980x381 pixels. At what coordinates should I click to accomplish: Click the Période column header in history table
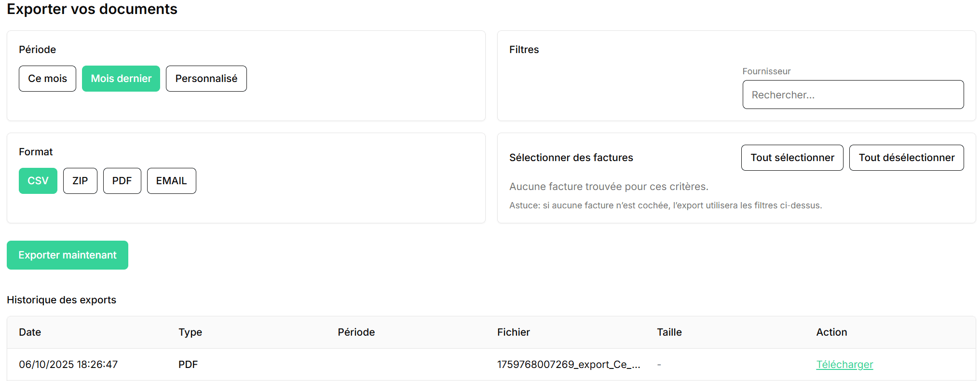pos(356,332)
